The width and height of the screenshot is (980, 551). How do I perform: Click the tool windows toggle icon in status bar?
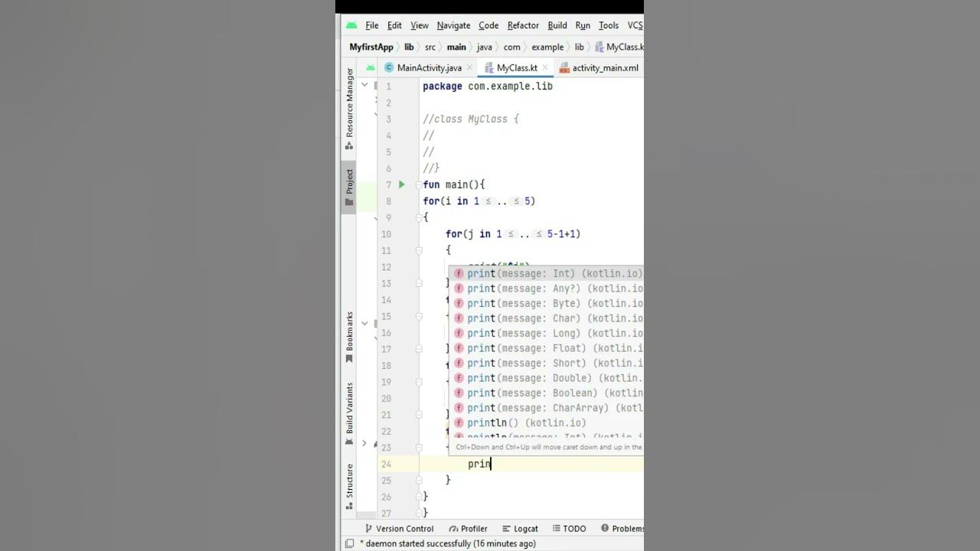[349, 543]
